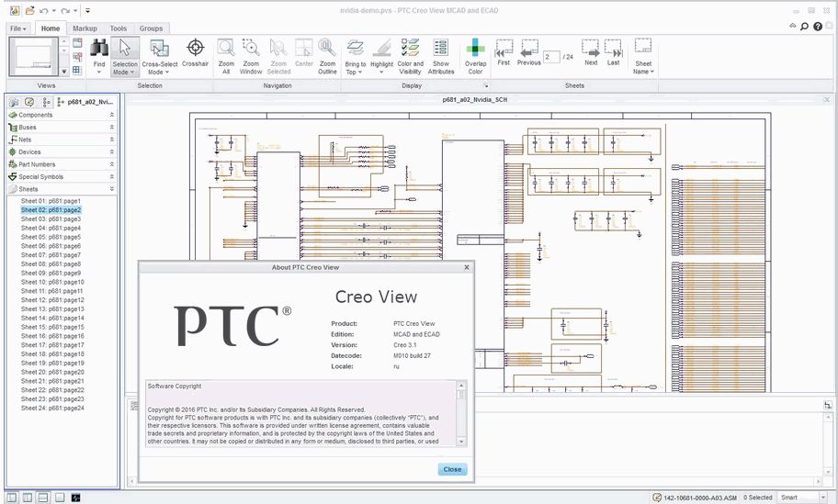Select the p681_a02_Nvi... structure tab
The image size is (838, 504).
pos(85,102)
